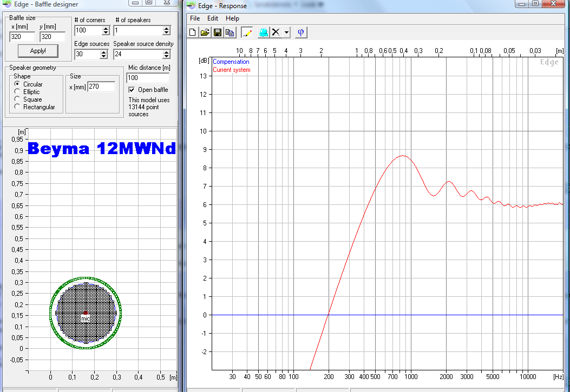The image size is (570, 392).
Task: Increase # of corners with up arrow
Action: coord(106,28)
